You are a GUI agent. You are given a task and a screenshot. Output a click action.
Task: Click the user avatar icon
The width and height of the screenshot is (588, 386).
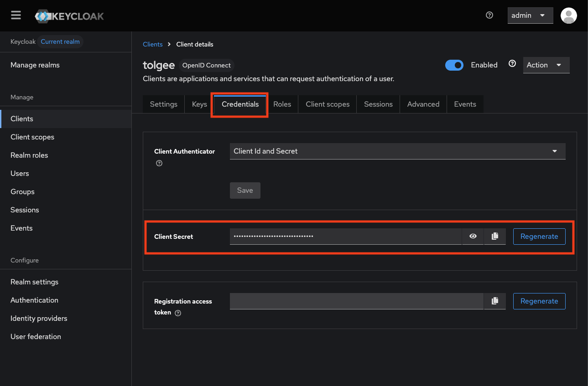pyautogui.click(x=568, y=15)
